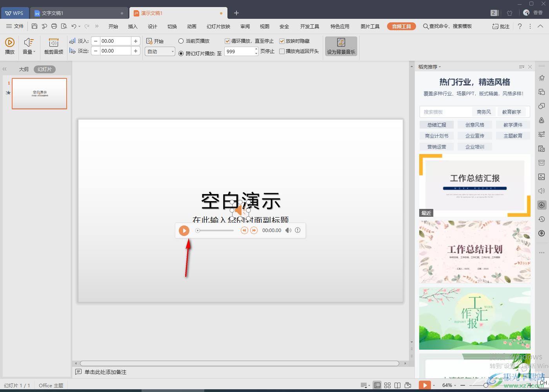Filter templates by 商业计划书
Viewport: 549px width, 392px height.
pyautogui.click(x=436, y=136)
